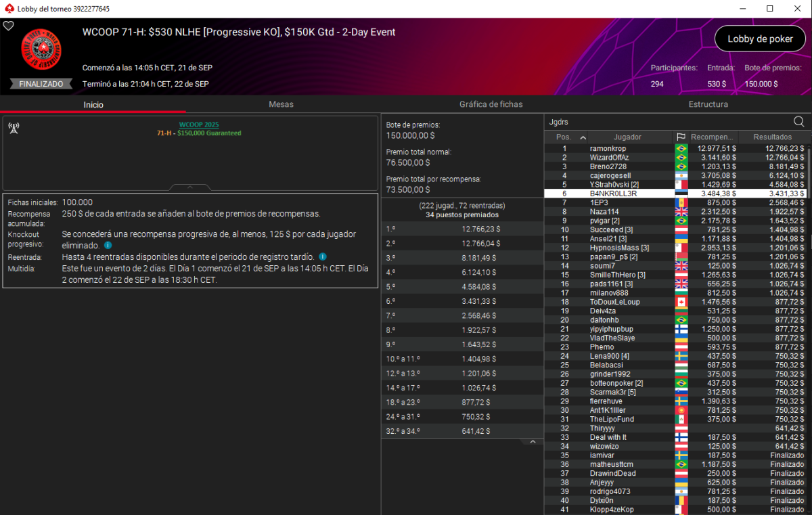Click the flag next to Lena900
The image size is (812, 515).
coord(681,356)
